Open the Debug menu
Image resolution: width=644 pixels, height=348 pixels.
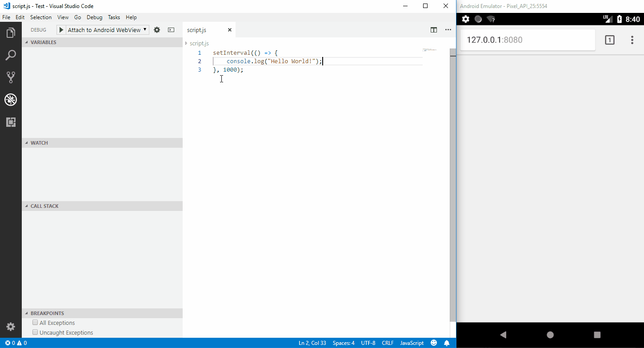click(x=94, y=17)
